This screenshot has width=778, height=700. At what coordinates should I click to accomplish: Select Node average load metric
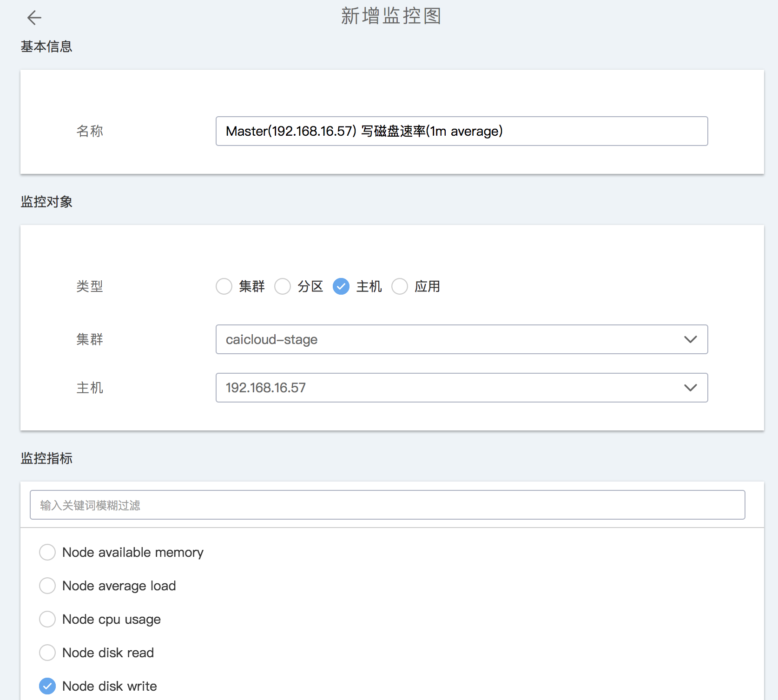pyautogui.click(x=47, y=586)
